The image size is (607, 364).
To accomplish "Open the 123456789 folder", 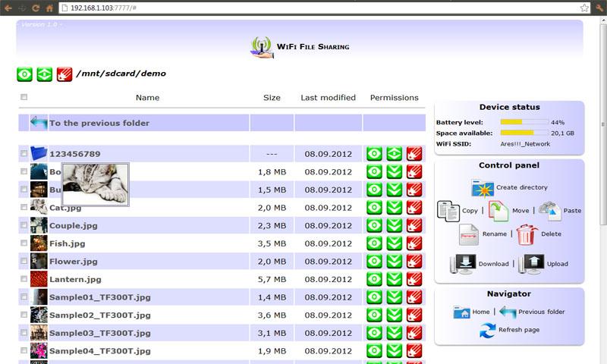I will point(74,154).
